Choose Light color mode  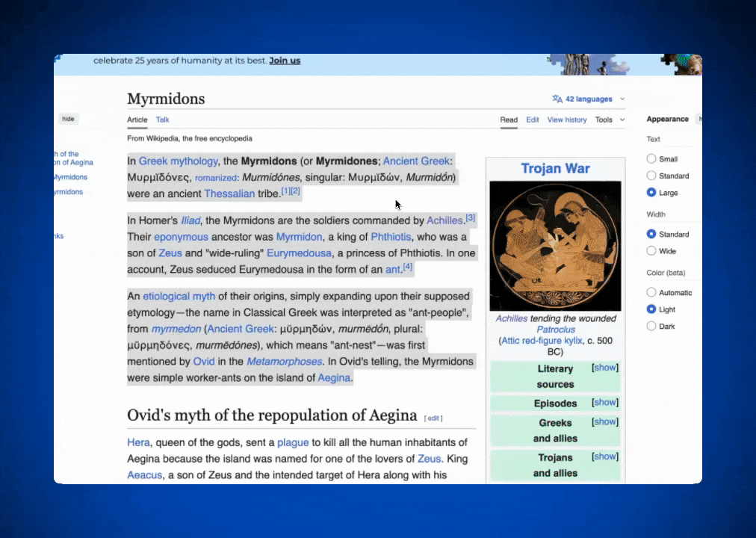pyautogui.click(x=651, y=309)
